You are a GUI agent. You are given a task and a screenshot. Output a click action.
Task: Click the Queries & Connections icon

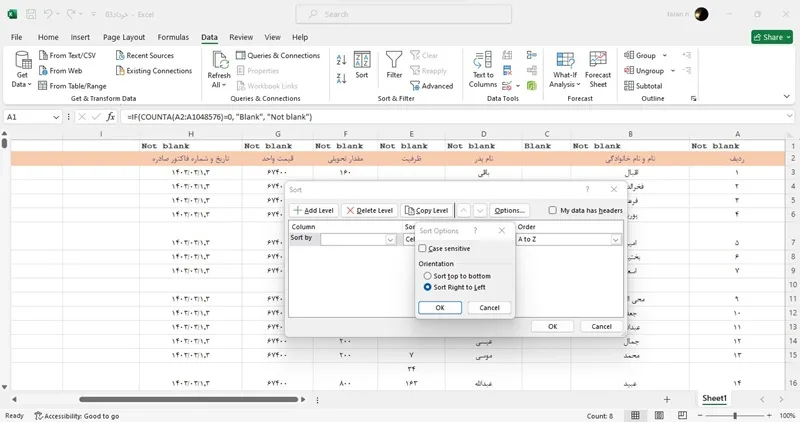pyautogui.click(x=240, y=55)
